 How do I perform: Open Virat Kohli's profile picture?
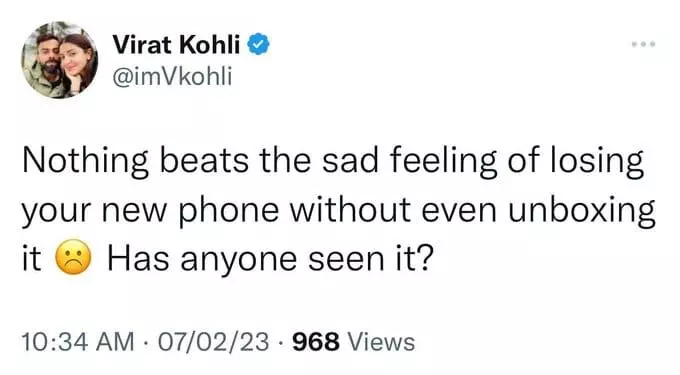(x=60, y=60)
